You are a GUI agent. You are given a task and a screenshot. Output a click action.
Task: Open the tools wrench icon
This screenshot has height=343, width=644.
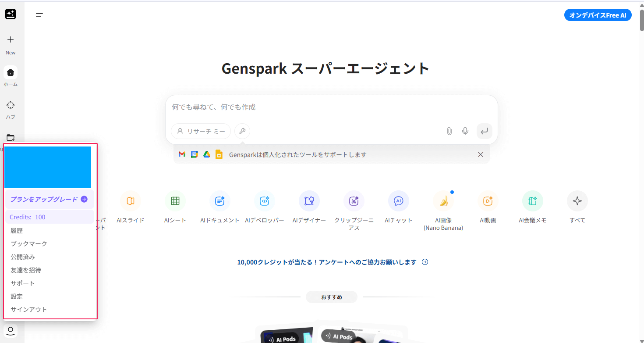pos(242,131)
